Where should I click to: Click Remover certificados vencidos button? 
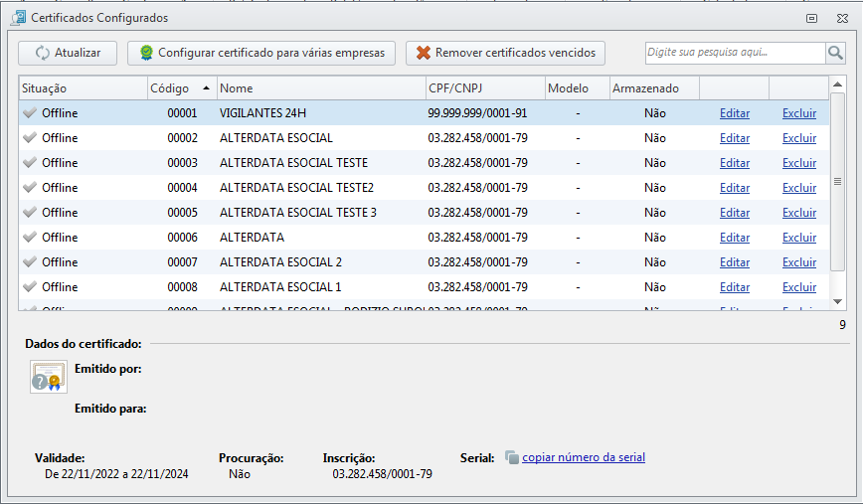tap(505, 53)
